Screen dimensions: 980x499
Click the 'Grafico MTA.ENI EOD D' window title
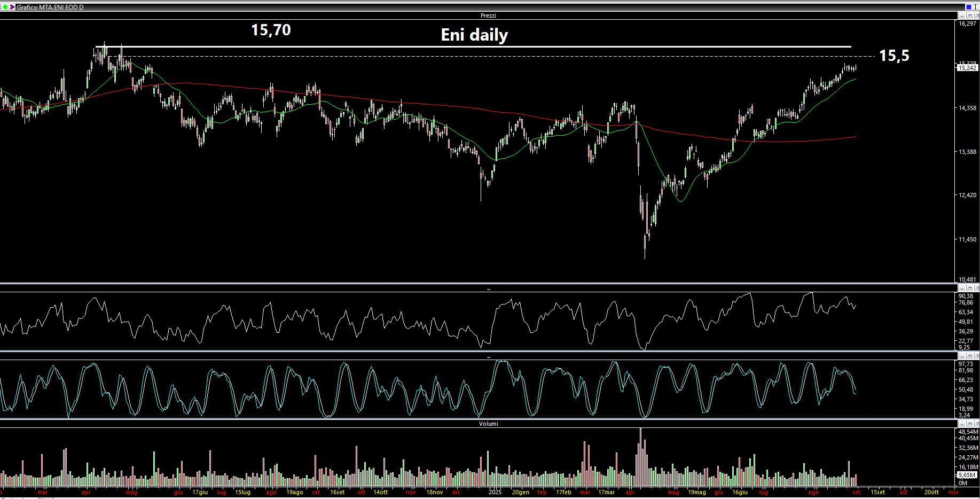(x=50, y=7)
